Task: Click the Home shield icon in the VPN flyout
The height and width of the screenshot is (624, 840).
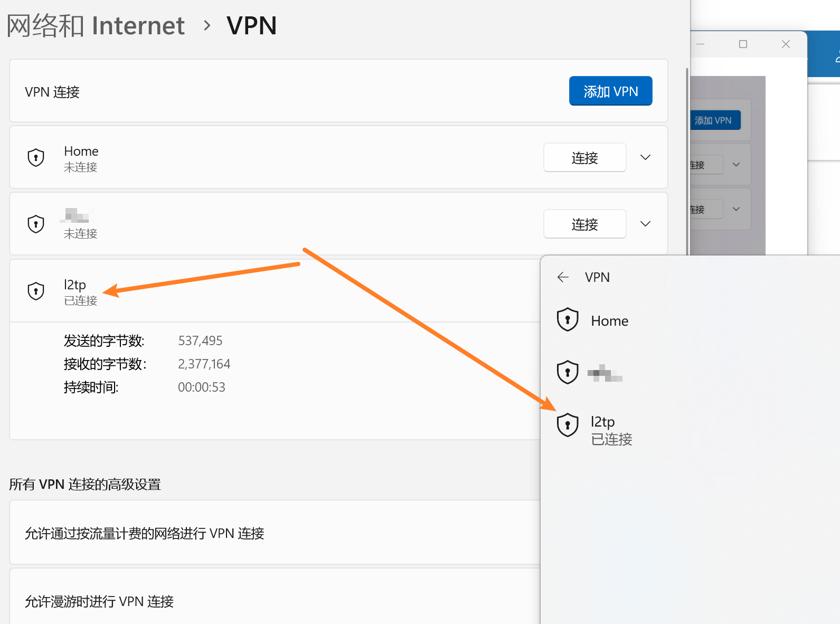Action: (x=568, y=320)
